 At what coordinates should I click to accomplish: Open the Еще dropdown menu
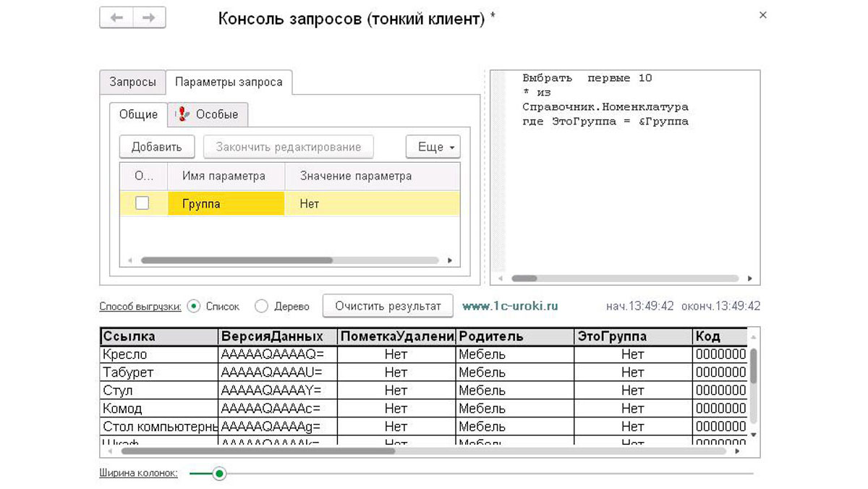coord(433,147)
